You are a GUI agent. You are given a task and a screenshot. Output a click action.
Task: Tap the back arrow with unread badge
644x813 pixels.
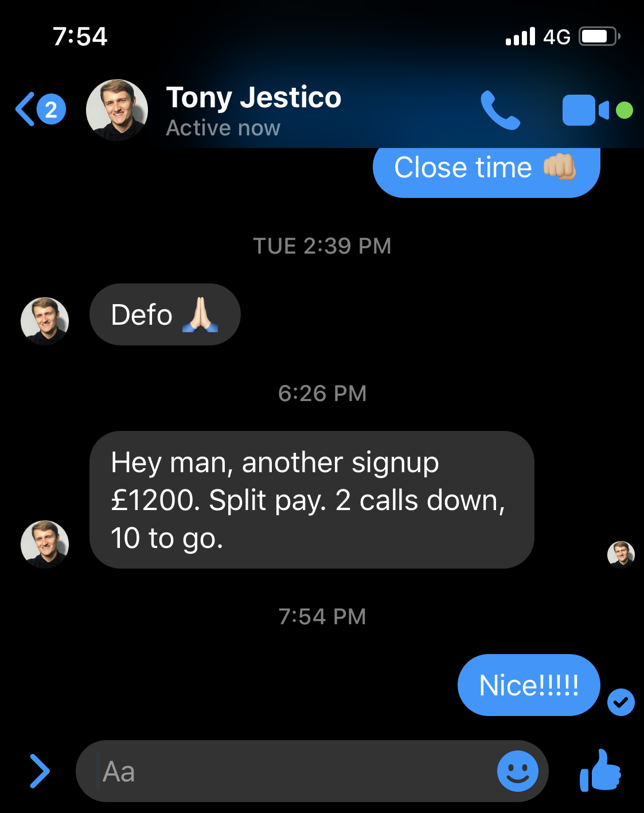[40, 109]
